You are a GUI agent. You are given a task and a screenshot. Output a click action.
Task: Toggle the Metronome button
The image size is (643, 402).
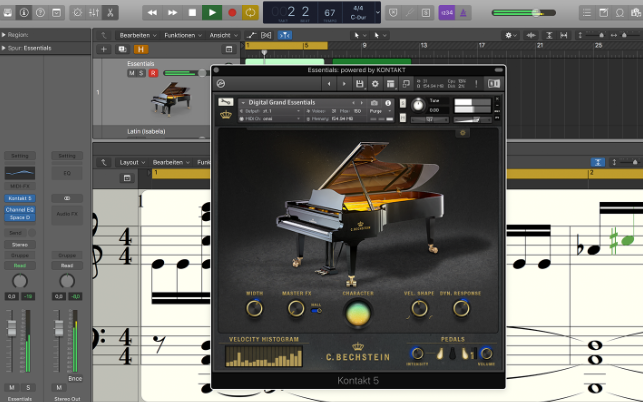(x=463, y=13)
